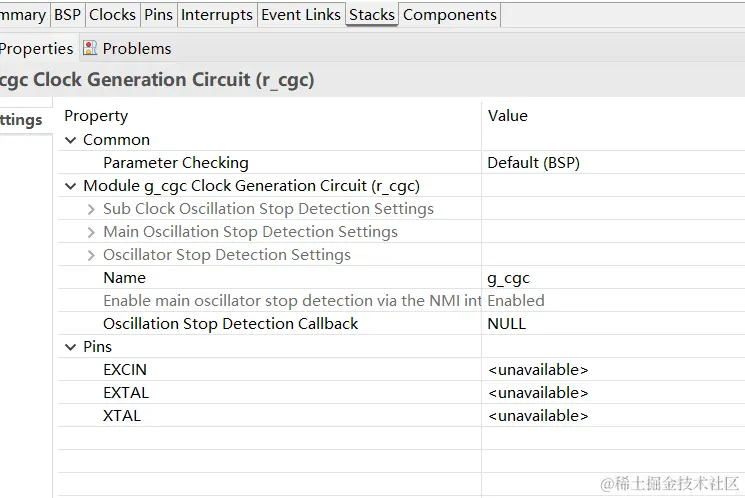745x498 pixels.
Task: Select the Stacks tab
Action: pos(372,15)
